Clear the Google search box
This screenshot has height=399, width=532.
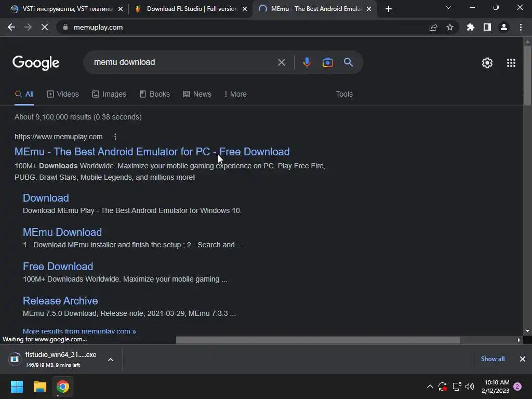point(281,62)
